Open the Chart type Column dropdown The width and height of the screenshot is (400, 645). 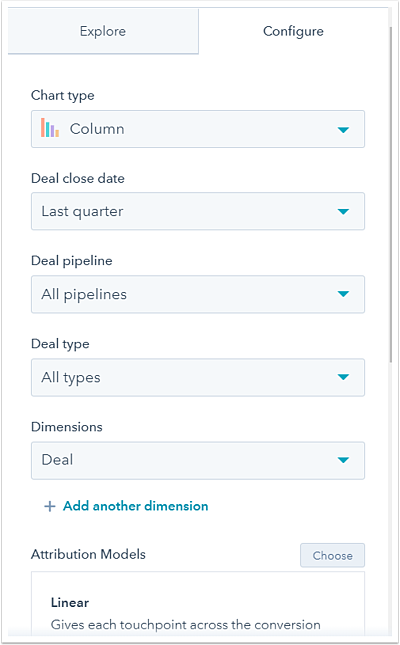pos(198,129)
